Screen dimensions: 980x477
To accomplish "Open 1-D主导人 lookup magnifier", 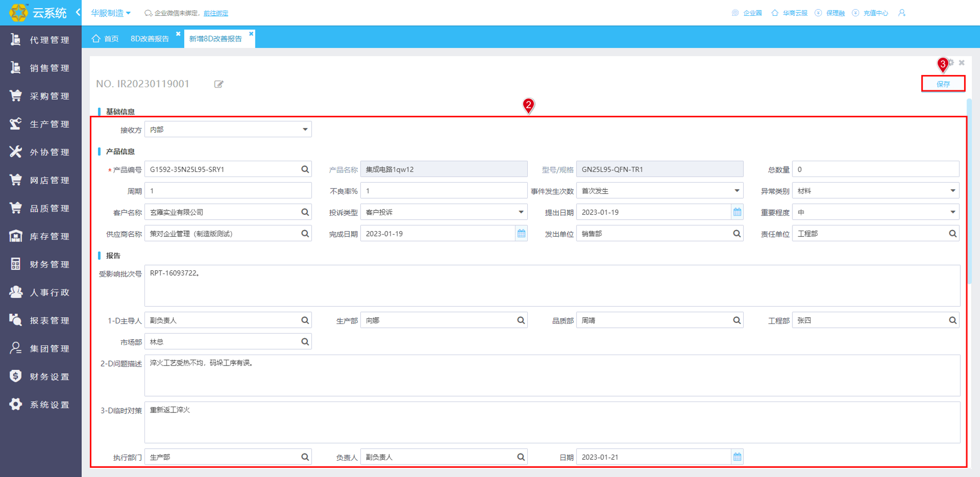I will pyautogui.click(x=305, y=320).
